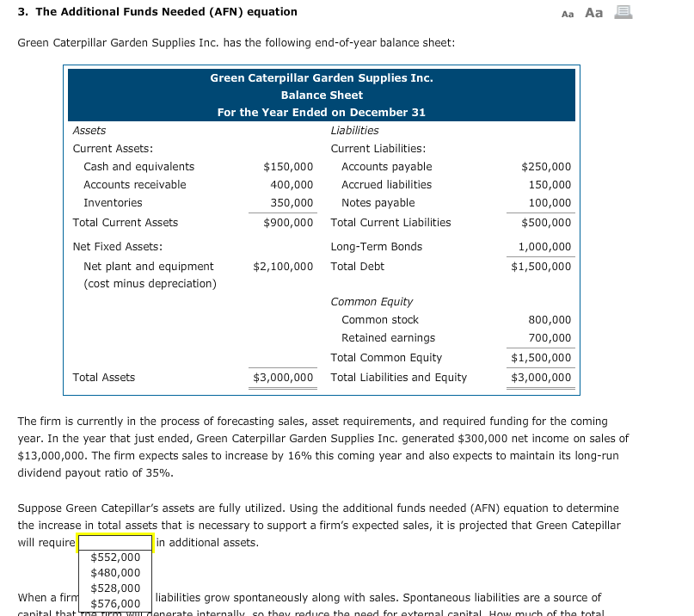Pick $576,000 from the dropdown list
The width and height of the screenshot is (694, 616).
(115, 603)
